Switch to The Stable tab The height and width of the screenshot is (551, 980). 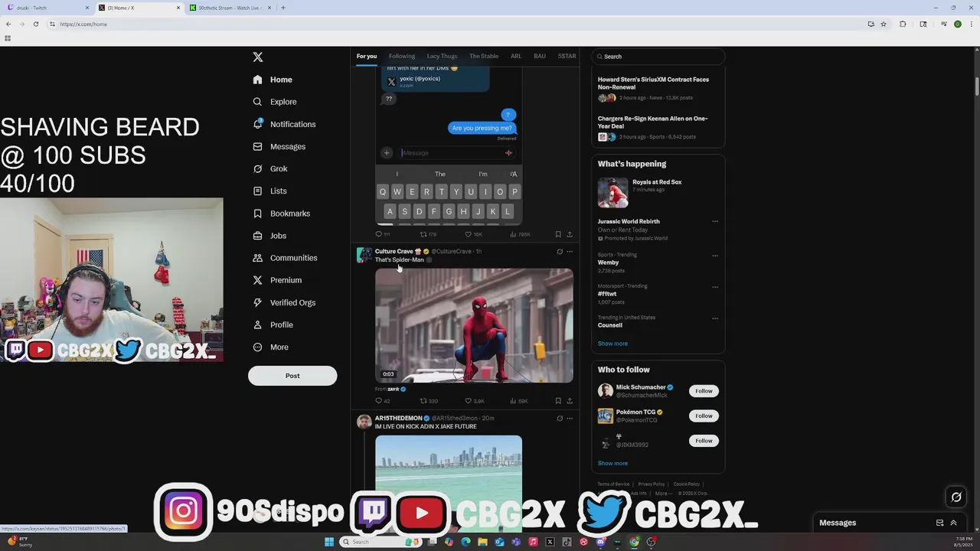point(484,56)
